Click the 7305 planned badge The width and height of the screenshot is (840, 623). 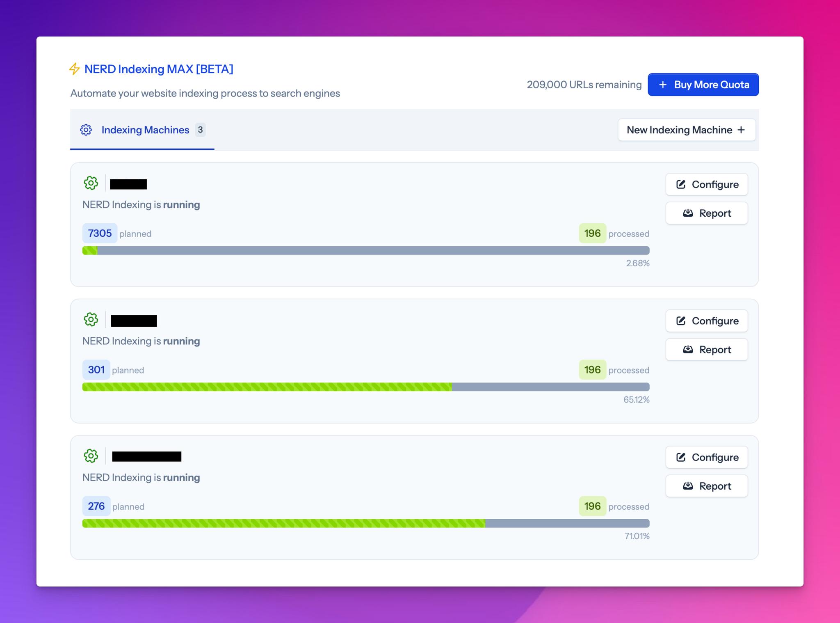click(x=100, y=233)
